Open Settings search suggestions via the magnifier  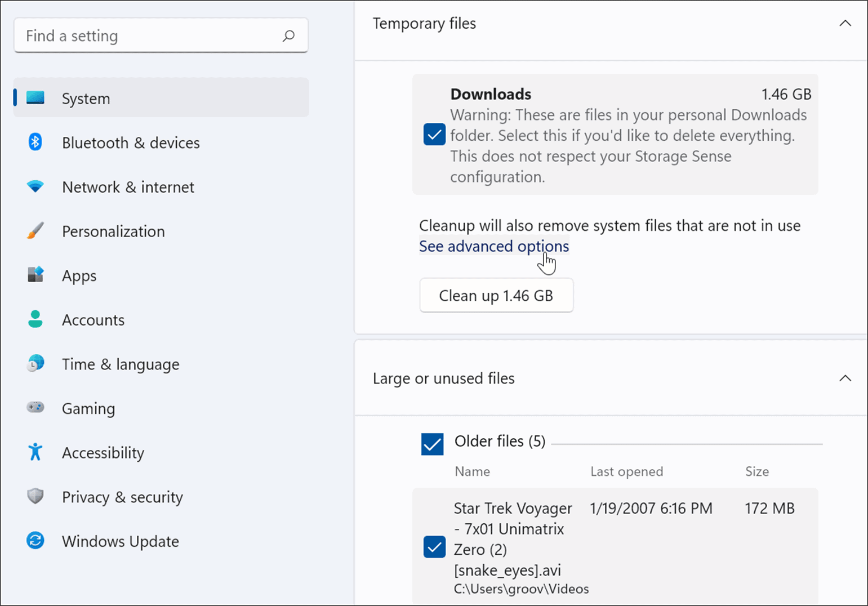pos(288,35)
